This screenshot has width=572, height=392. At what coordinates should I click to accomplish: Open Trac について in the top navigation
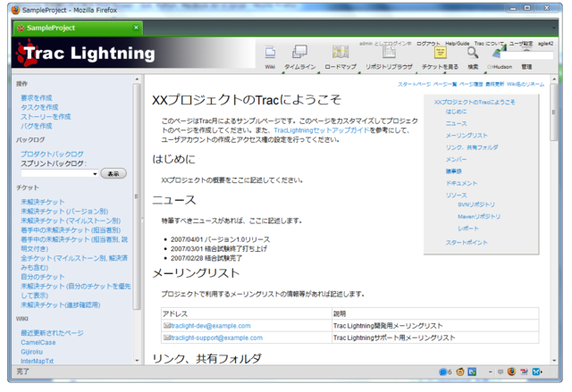pos(489,44)
